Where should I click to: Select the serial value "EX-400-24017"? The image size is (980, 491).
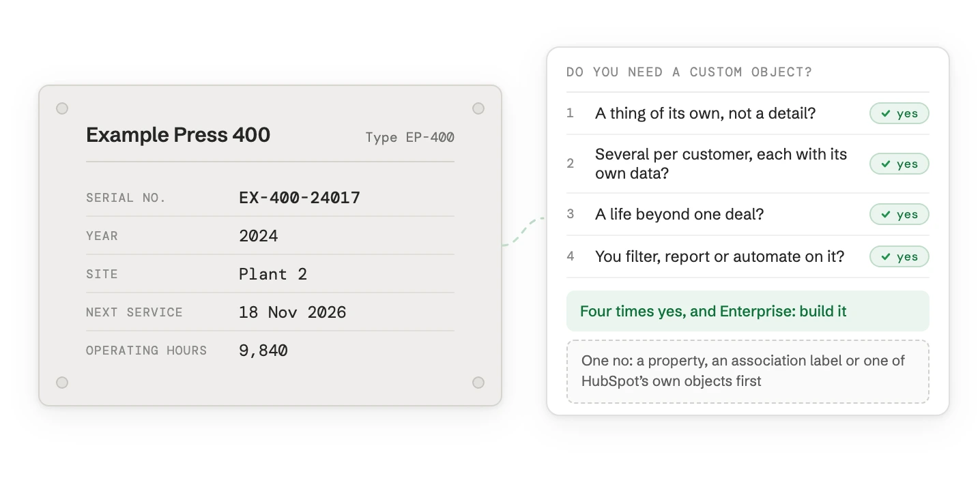click(300, 198)
